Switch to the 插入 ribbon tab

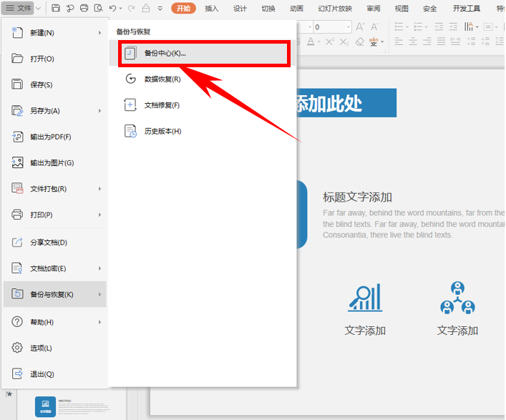point(212,9)
